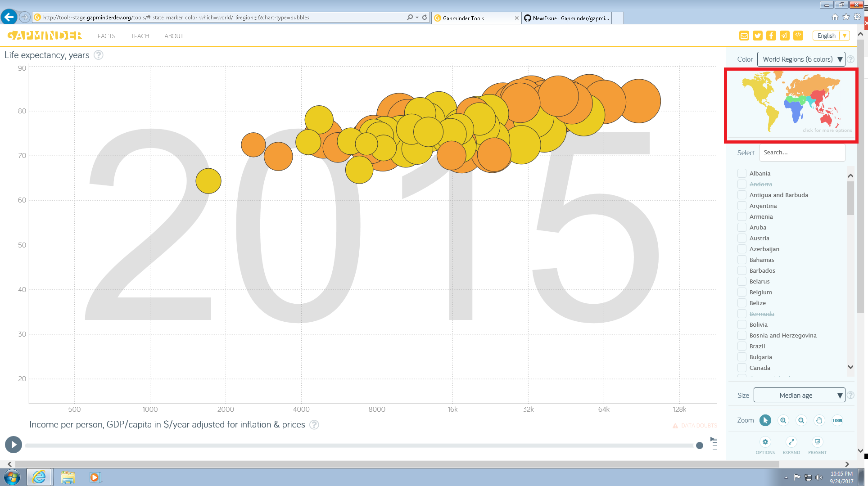Share the chart on Twitter
The height and width of the screenshot is (486, 868).
pos(757,35)
